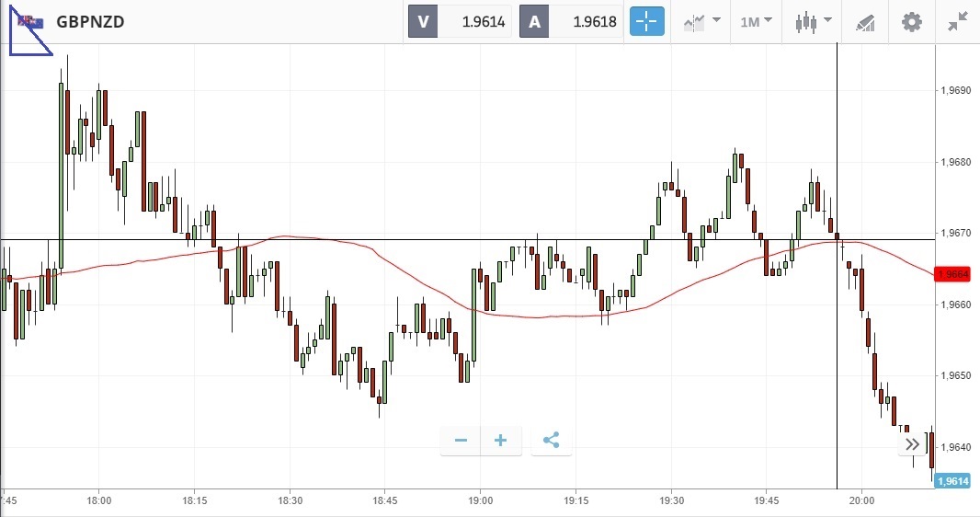The height and width of the screenshot is (517, 980).
Task: Share the chart via share icon
Action: pyautogui.click(x=551, y=441)
